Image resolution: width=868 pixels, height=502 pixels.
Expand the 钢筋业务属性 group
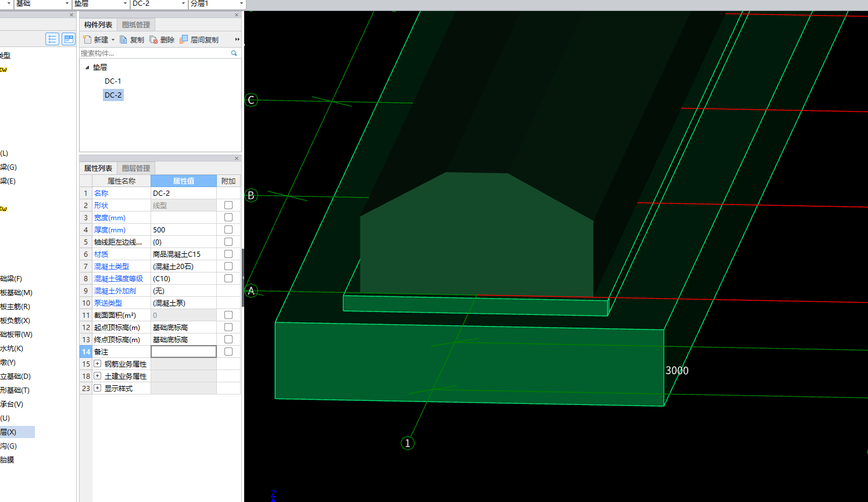[x=98, y=364]
